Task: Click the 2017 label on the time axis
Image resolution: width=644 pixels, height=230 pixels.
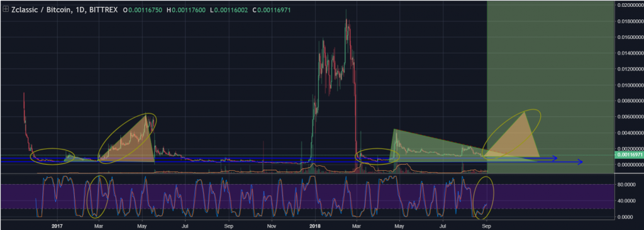Action: (x=57, y=226)
